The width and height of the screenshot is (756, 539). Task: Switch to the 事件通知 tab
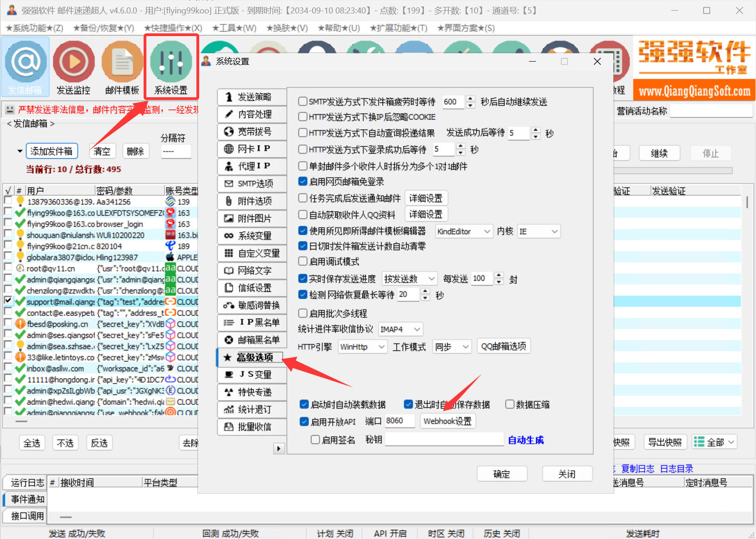point(27,499)
